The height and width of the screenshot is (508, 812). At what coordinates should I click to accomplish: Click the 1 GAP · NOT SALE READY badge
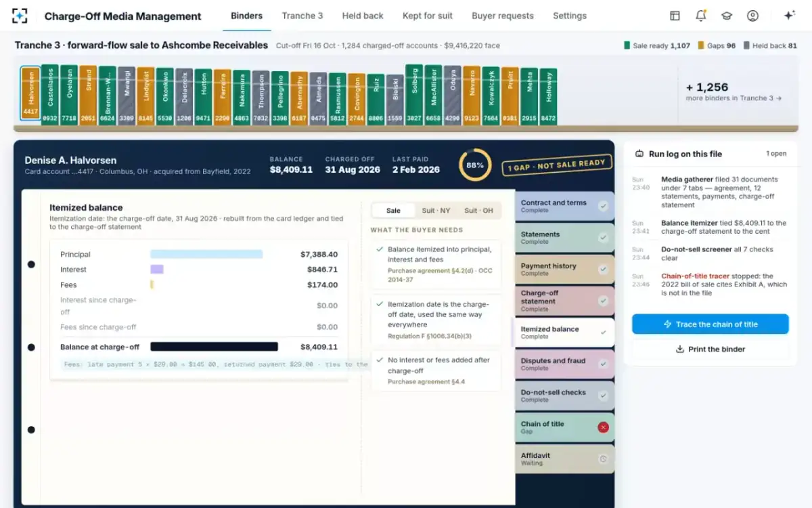[x=557, y=165]
